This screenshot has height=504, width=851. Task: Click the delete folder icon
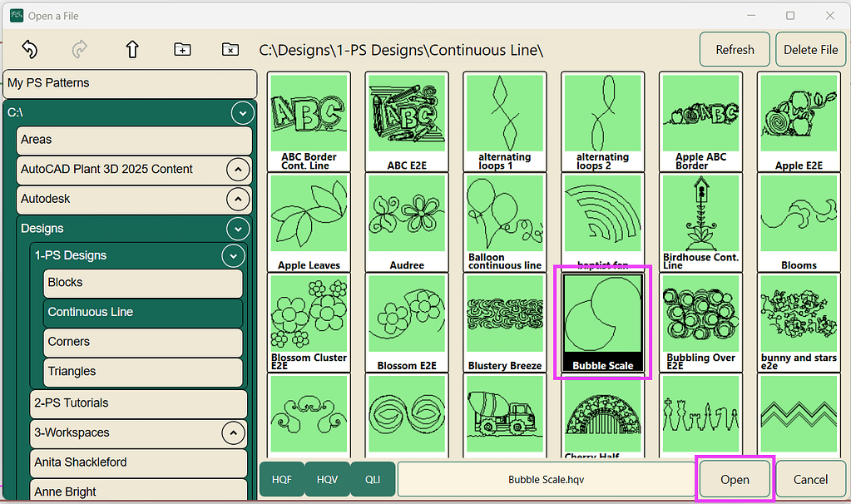click(x=230, y=50)
